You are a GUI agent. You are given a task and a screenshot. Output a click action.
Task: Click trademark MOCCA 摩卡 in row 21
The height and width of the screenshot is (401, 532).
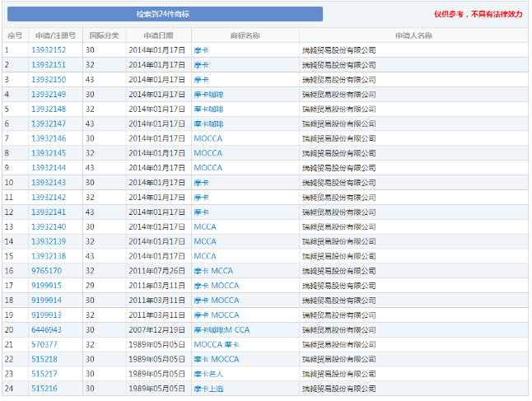point(217,345)
